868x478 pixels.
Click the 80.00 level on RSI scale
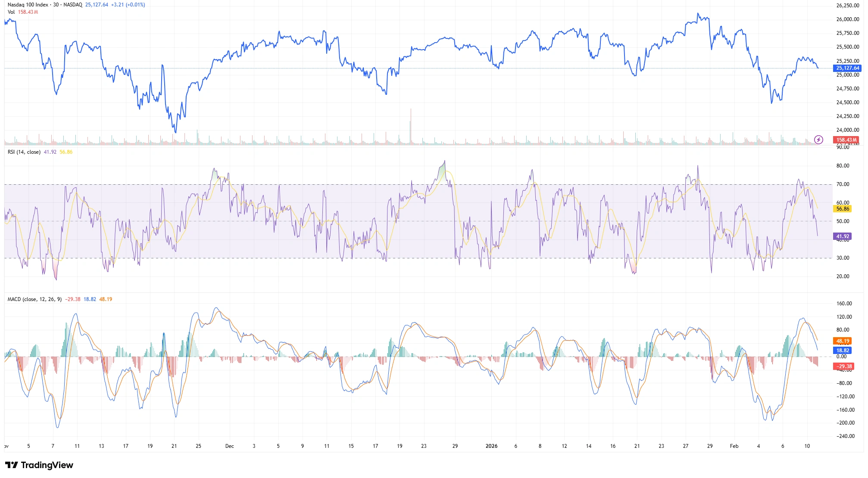pyautogui.click(x=843, y=166)
